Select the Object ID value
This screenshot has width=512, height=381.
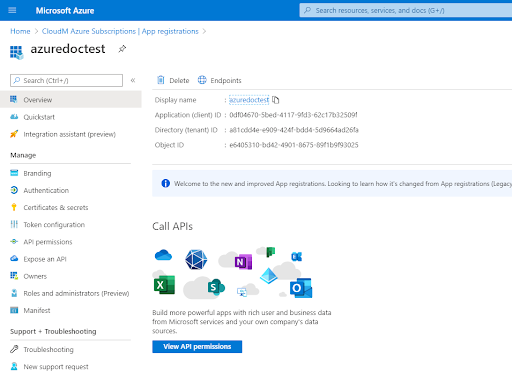point(294,145)
